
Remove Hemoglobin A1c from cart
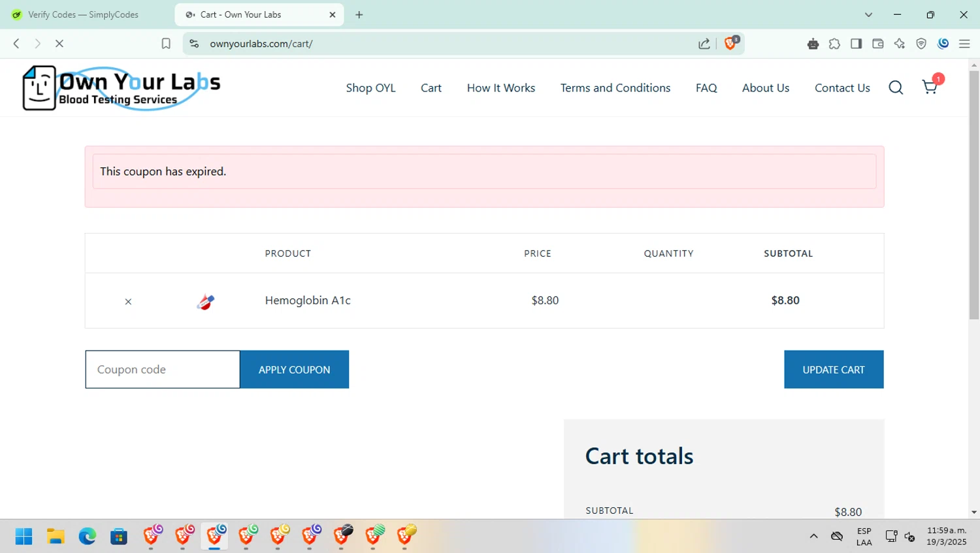128,301
